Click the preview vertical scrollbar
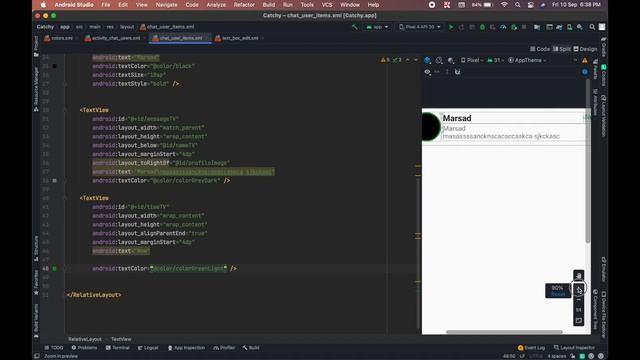 click(x=588, y=160)
